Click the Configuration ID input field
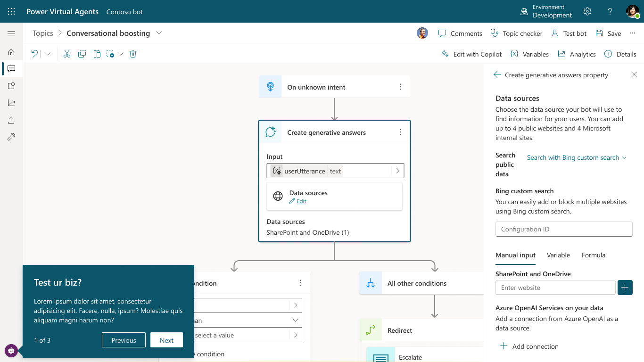Viewport: 644px width, 362px height. pyautogui.click(x=563, y=229)
